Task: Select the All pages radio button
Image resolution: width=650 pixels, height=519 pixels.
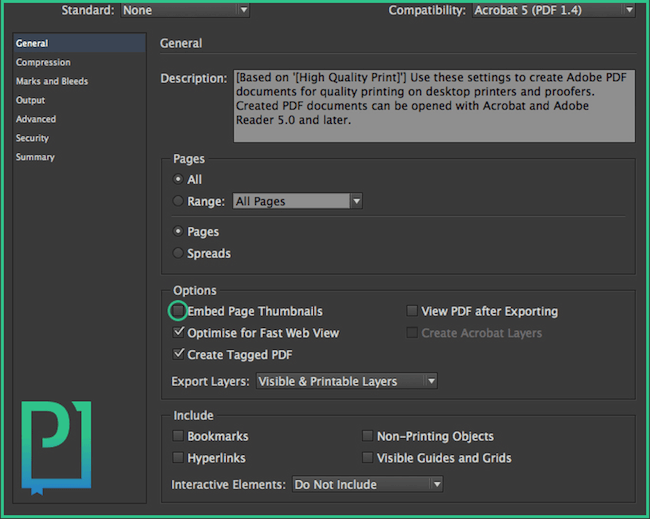Action: click(178, 179)
